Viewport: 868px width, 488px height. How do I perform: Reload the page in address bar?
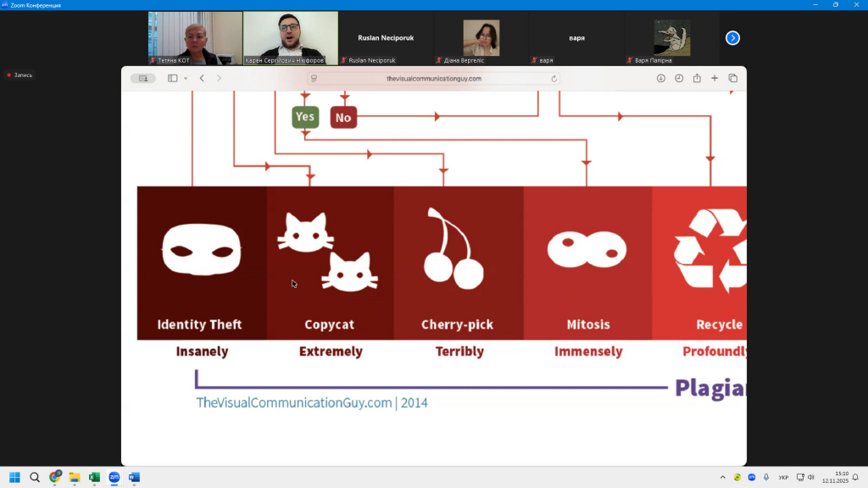pos(554,79)
